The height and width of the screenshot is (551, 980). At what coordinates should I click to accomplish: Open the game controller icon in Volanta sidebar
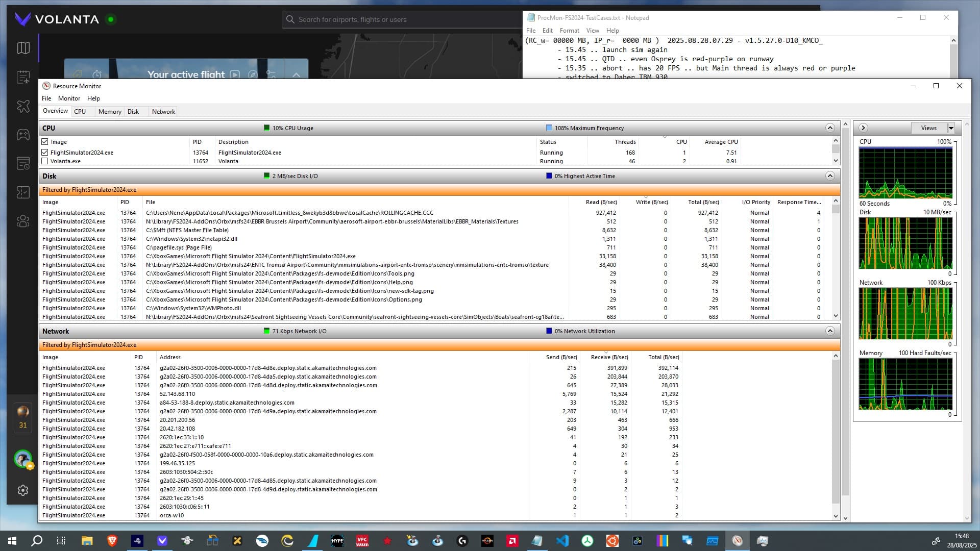pos(23,135)
